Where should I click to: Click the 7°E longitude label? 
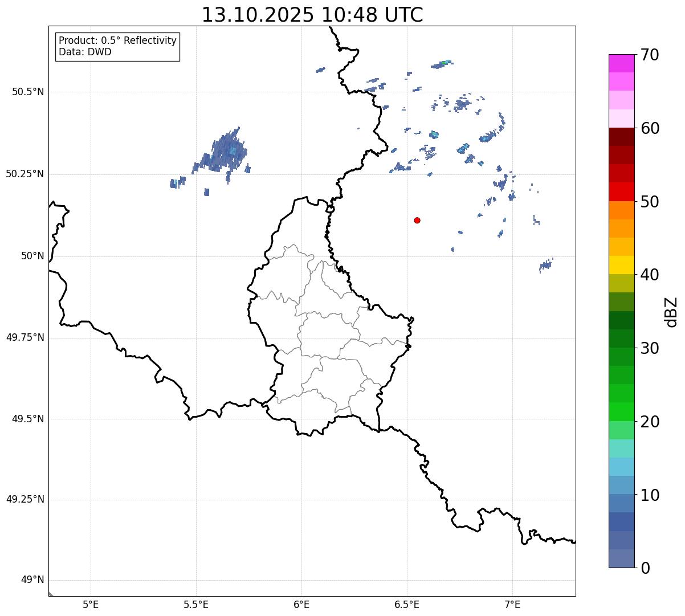click(x=512, y=604)
